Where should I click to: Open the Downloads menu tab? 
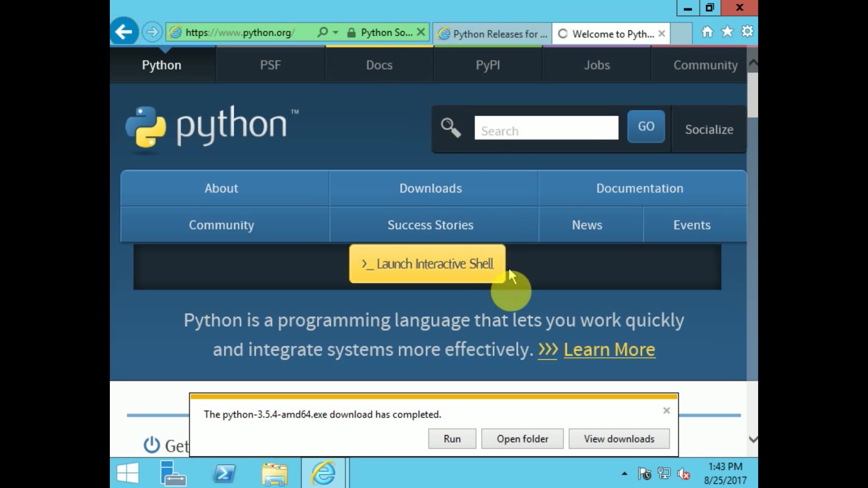coord(430,188)
